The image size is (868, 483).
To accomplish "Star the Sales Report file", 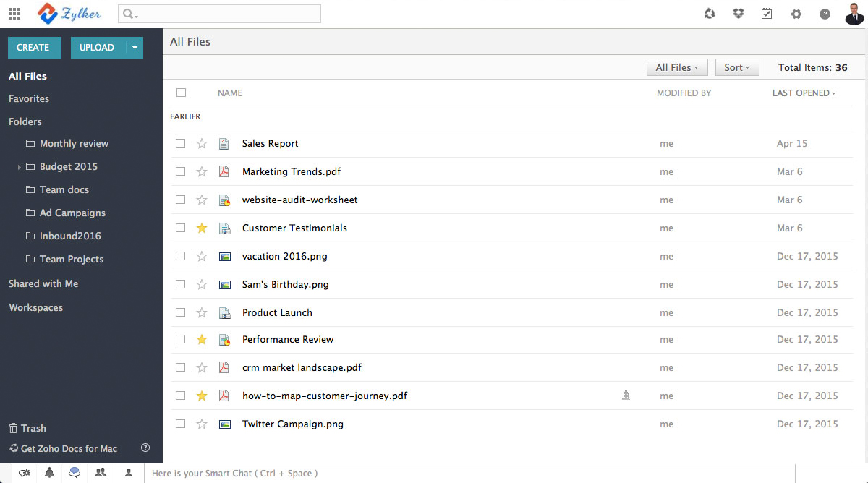I will coord(202,144).
